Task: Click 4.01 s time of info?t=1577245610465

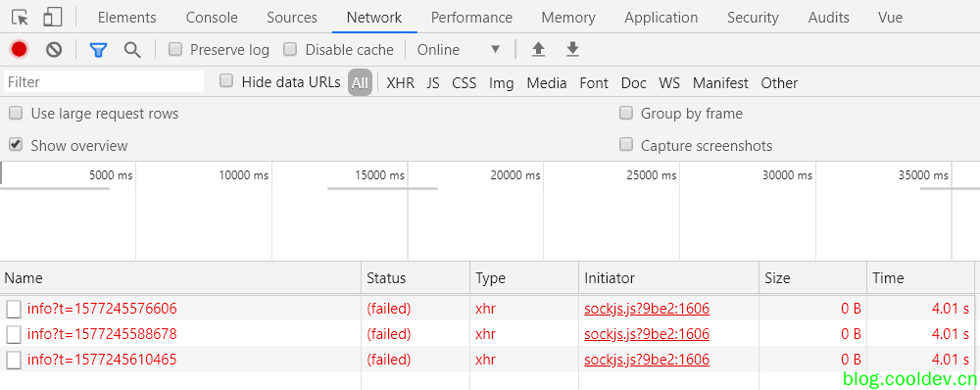Action: [950, 360]
